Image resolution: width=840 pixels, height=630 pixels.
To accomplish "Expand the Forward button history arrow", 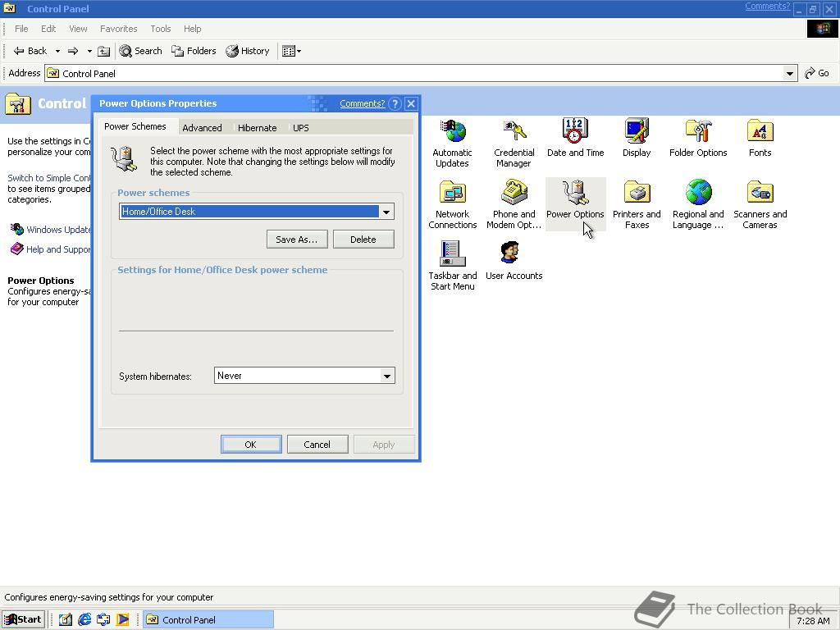I will 89,51.
